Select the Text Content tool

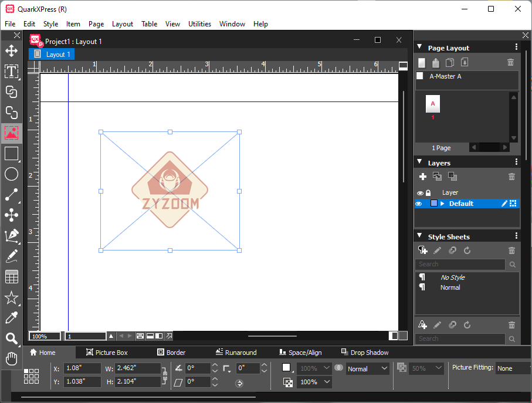click(x=12, y=72)
